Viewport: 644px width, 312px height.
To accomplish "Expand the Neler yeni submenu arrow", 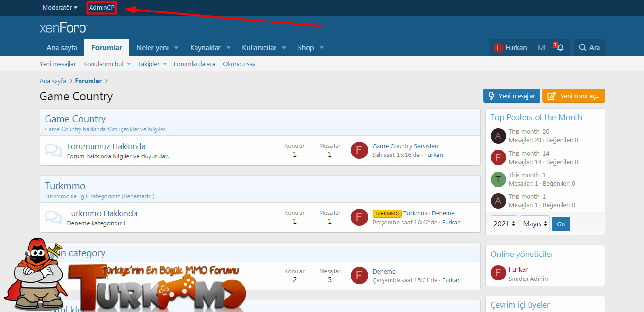I will pos(176,48).
